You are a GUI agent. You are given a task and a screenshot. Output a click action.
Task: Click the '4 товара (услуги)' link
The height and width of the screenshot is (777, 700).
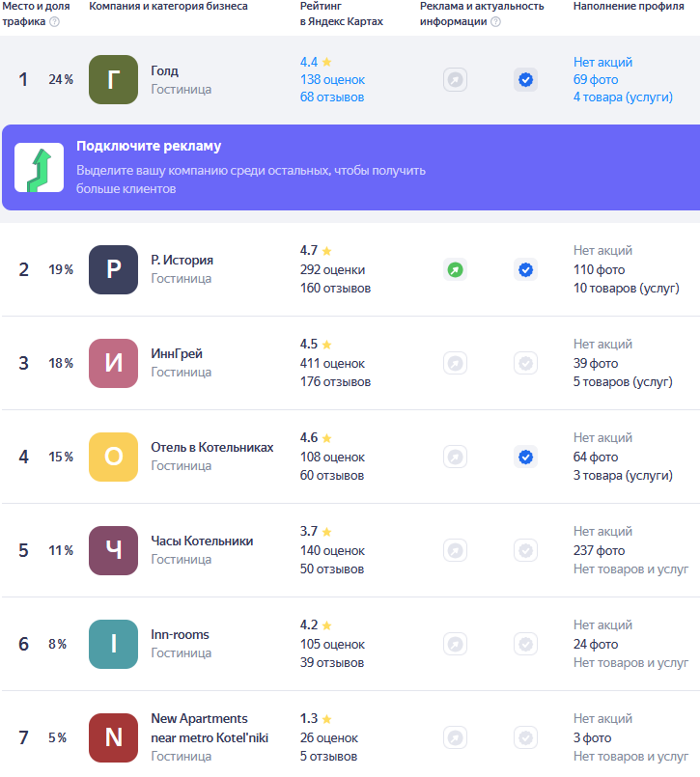623,97
